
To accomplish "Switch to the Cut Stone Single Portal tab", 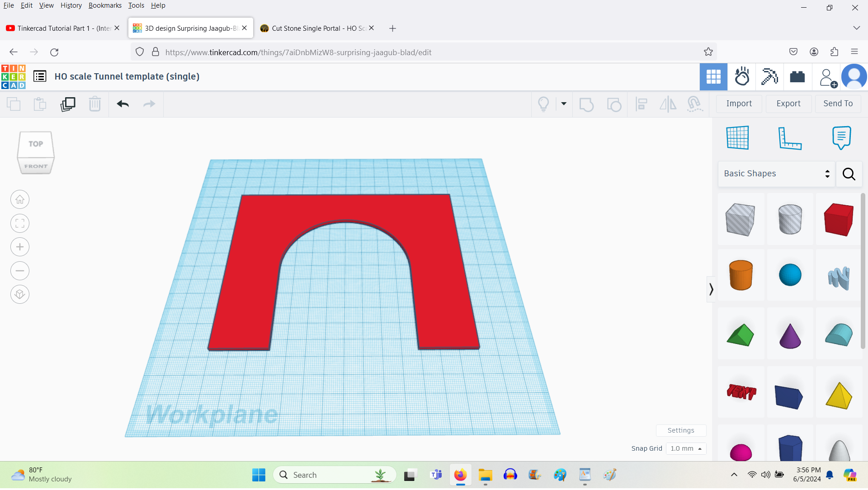I will point(316,28).
